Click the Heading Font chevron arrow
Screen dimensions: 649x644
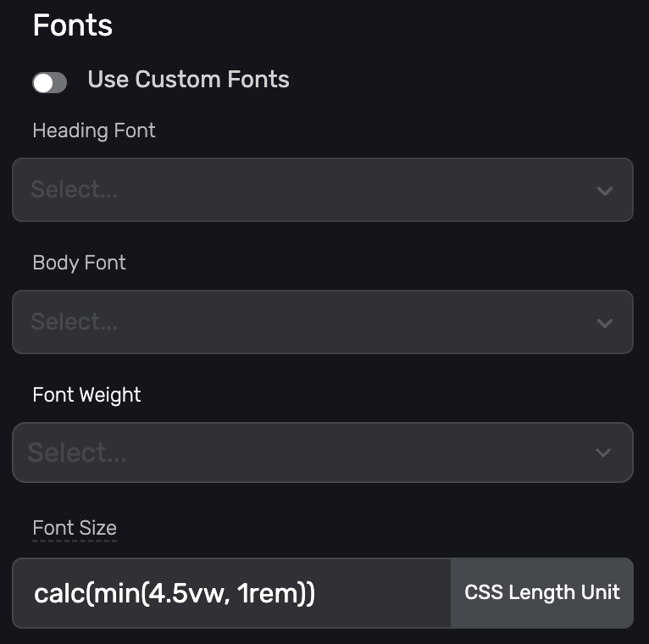click(604, 191)
